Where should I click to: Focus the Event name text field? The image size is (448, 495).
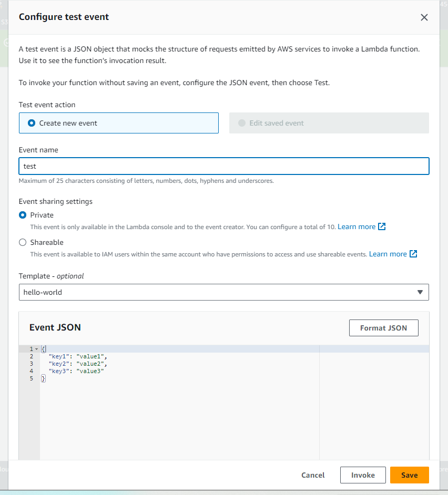click(x=223, y=166)
